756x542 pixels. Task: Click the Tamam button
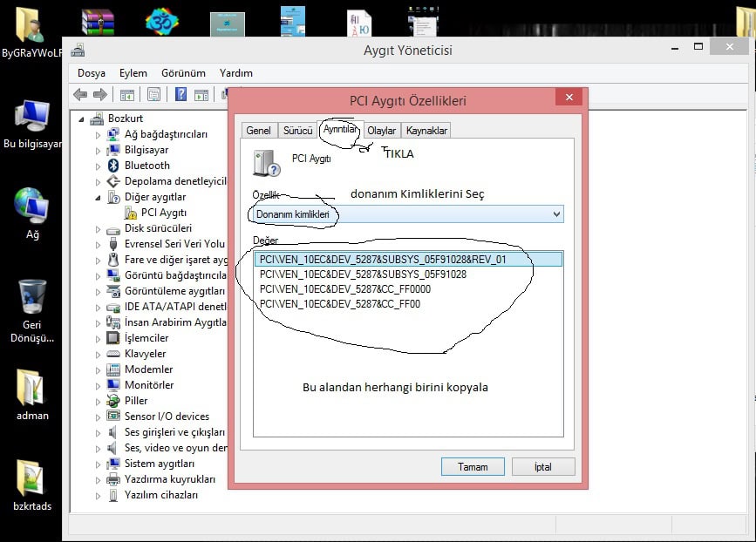tap(473, 467)
